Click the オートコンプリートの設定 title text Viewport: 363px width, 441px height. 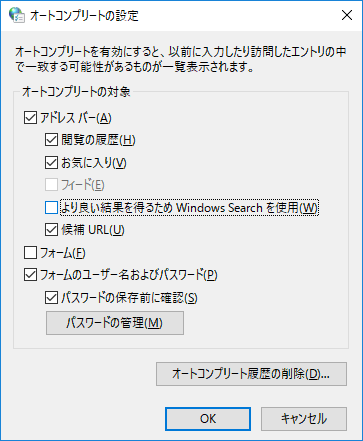pyautogui.click(x=84, y=16)
